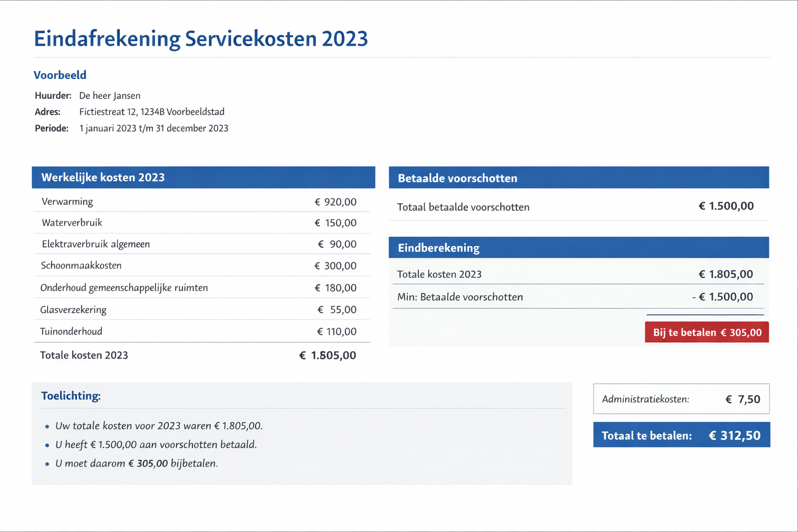Image resolution: width=798 pixels, height=532 pixels.
Task: Click the Voorbeeld subheading
Action: point(60,75)
